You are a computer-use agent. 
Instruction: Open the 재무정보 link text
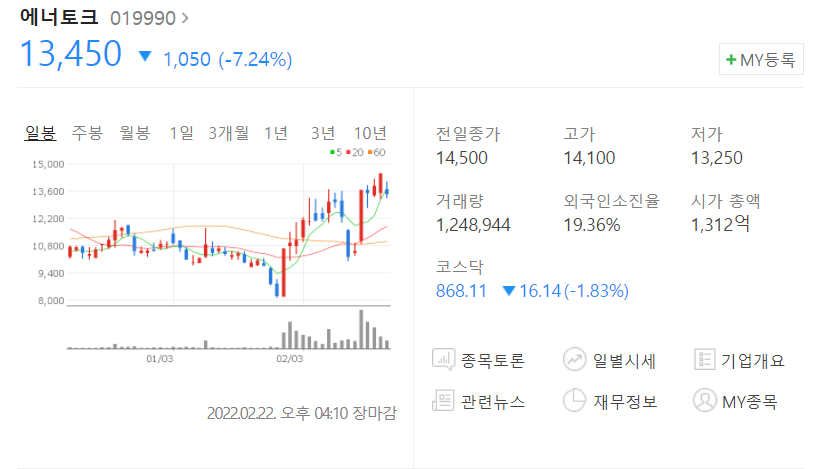625,402
